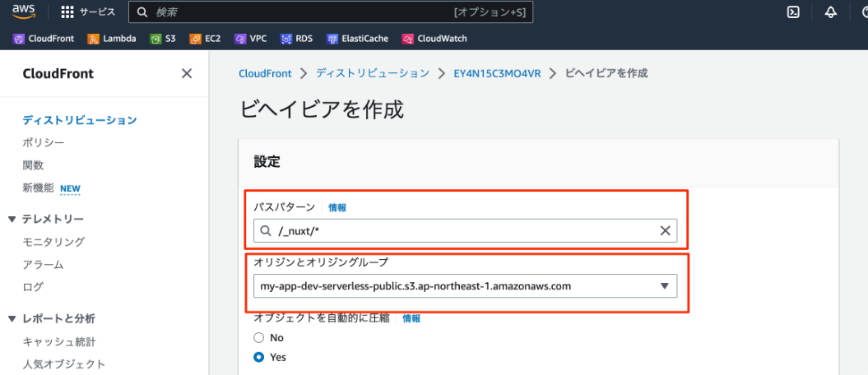Open the S3 shortcut in favorites bar
Image resolution: width=868 pixels, height=375 pixels.
pos(163,39)
